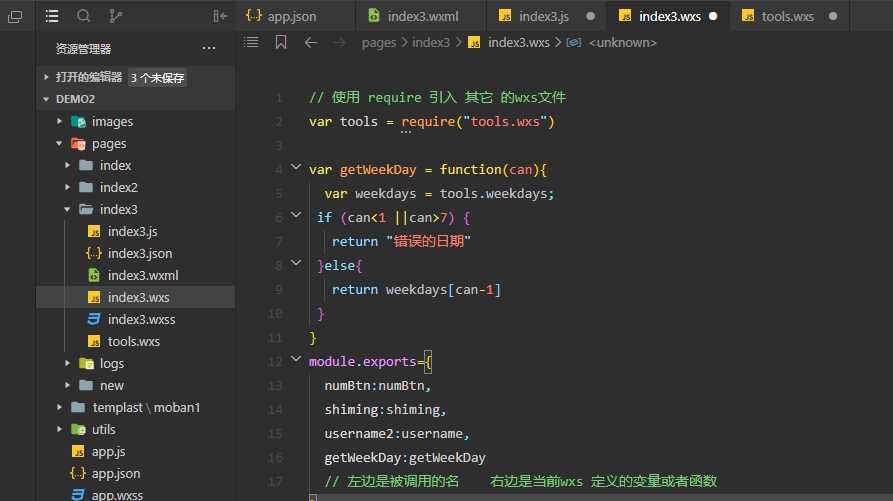Click the logs folder icon

pos(87,363)
